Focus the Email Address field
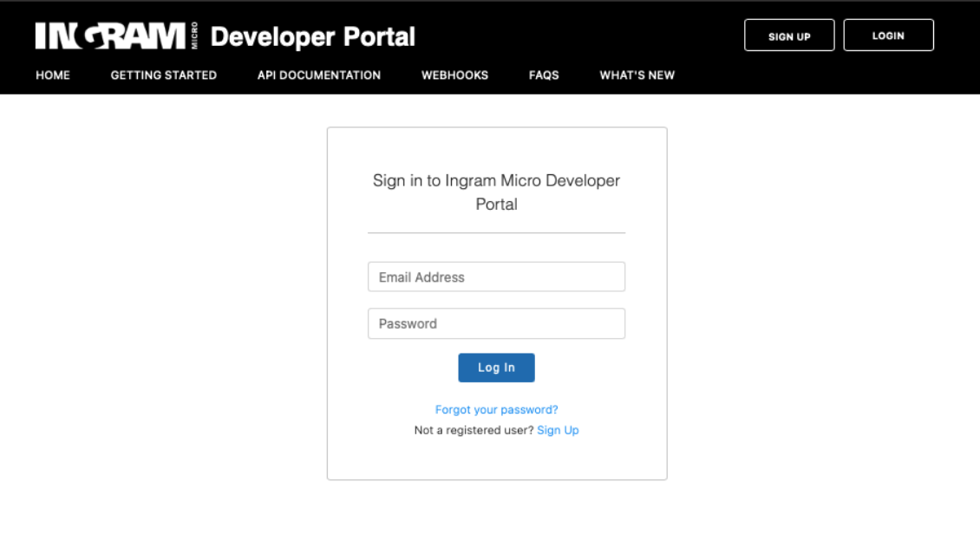 (x=496, y=277)
